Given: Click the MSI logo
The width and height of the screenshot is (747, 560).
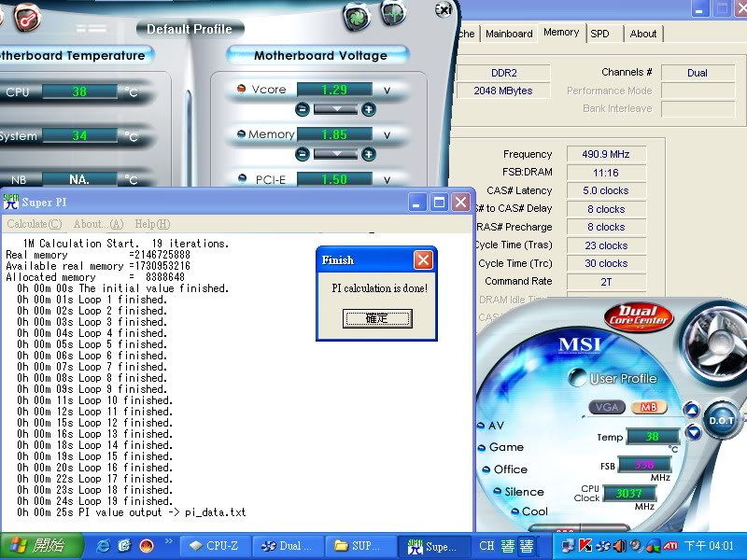Looking at the screenshot, I should [580, 344].
